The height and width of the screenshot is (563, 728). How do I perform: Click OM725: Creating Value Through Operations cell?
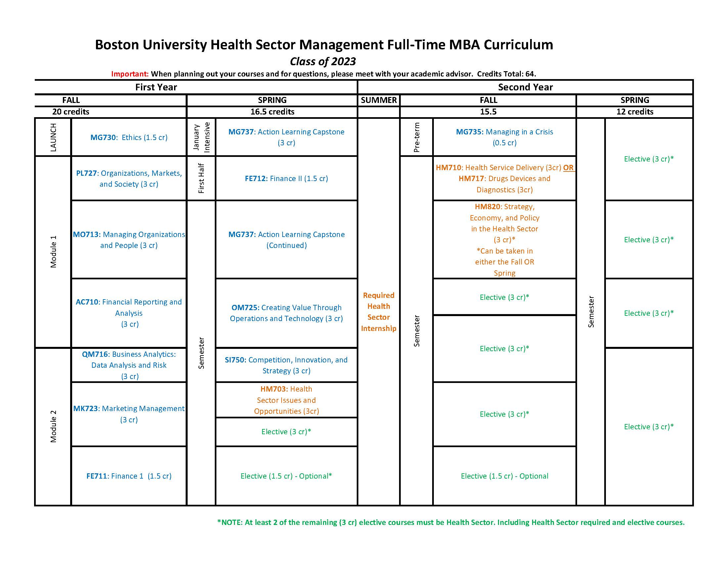286,313
